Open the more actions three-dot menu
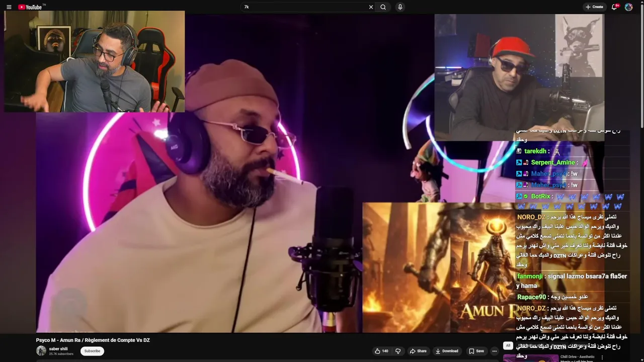Image resolution: width=644 pixels, height=362 pixels. [x=495, y=351]
